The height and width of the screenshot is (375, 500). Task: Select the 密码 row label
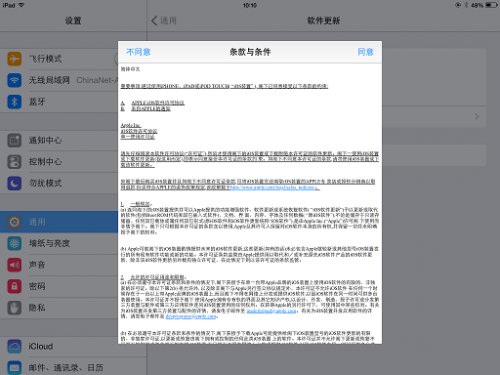(37, 286)
